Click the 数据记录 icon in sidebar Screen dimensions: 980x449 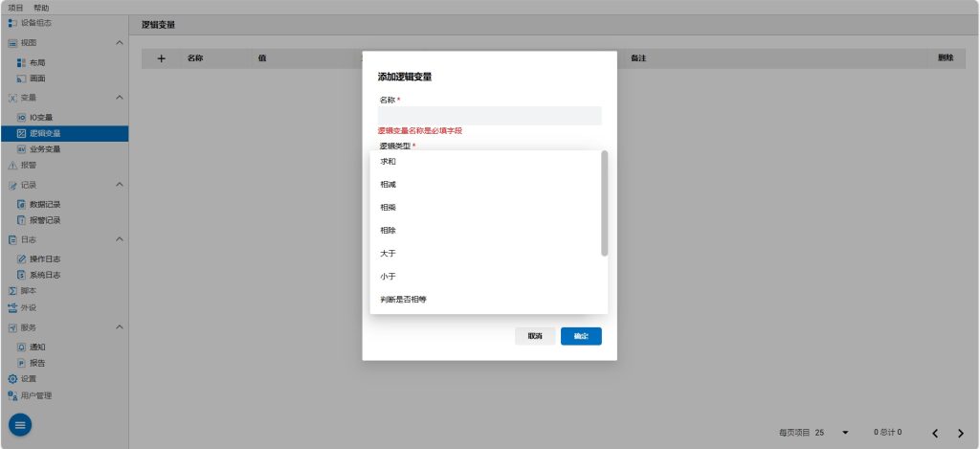click(22, 204)
